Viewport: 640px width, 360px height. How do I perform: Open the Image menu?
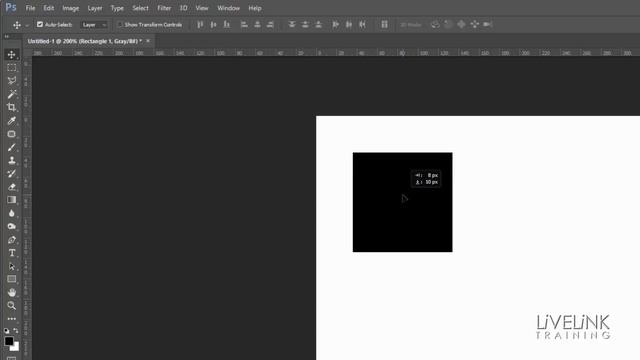tap(71, 8)
